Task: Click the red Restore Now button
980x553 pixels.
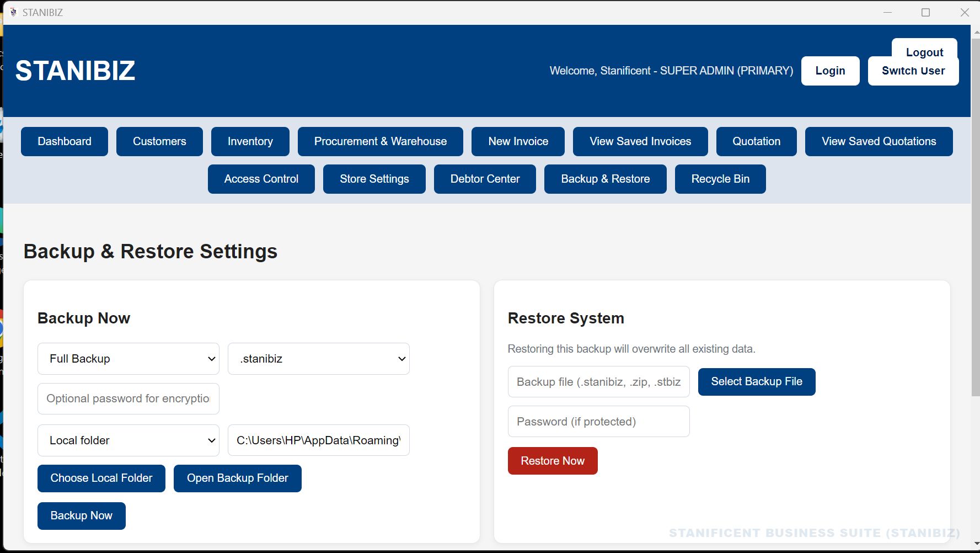Action: pos(552,461)
